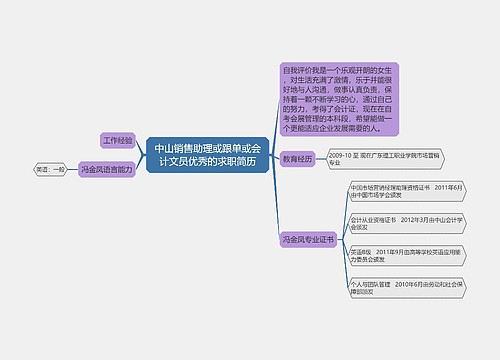Select the 冯金凤语言能力 node

(107, 169)
